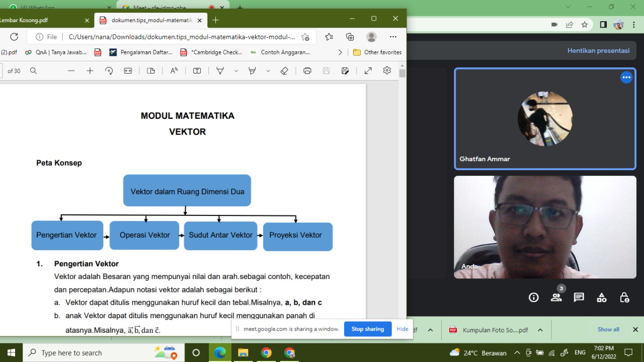The width and height of the screenshot is (644, 362).
Task: Toggle fit-to-width page view
Action: click(128, 71)
